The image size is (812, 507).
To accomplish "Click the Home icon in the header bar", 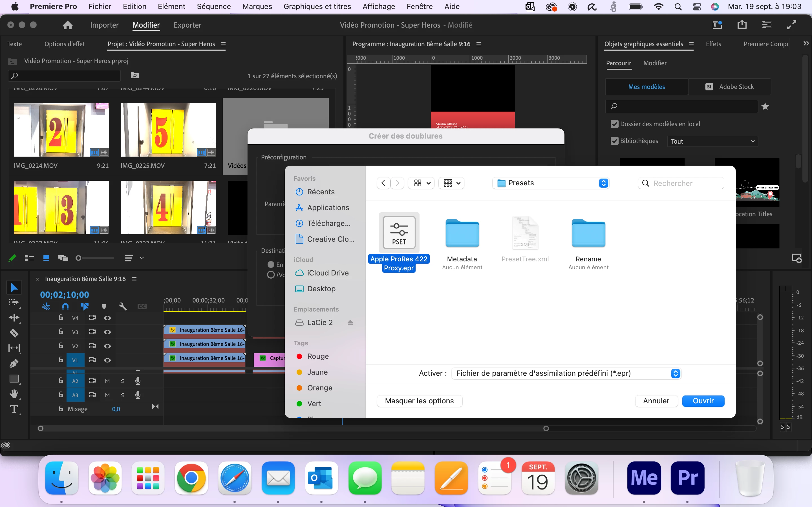I will [67, 25].
